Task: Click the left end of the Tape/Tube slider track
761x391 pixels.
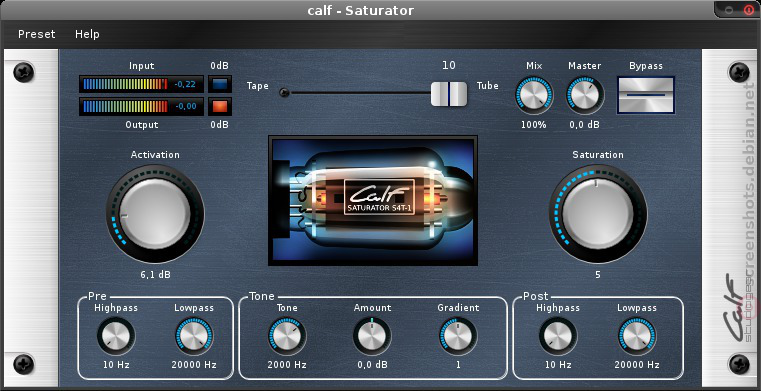Action: click(284, 92)
